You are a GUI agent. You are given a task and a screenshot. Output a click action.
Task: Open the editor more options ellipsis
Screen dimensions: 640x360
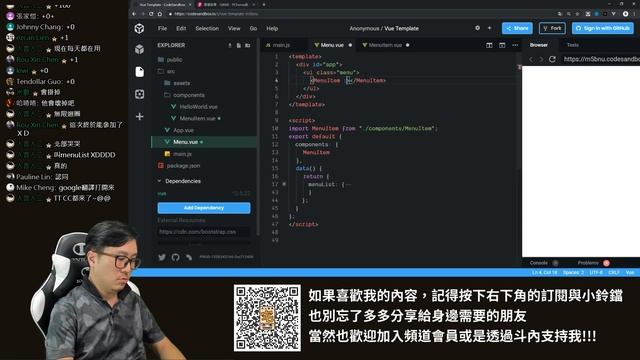(x=515, y=45)
